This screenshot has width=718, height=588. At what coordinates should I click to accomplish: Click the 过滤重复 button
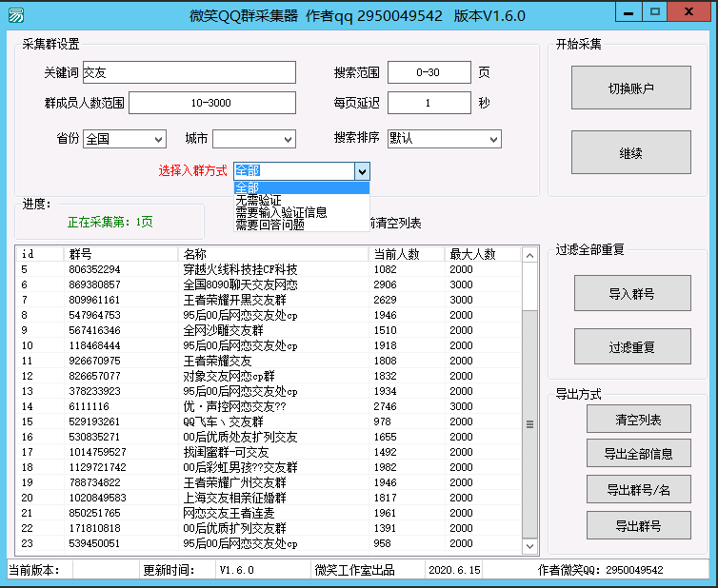pos(632,346)
